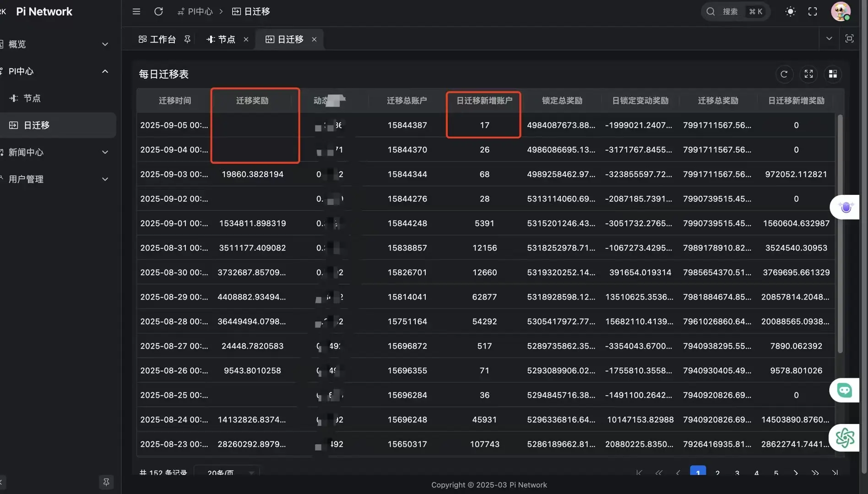The height and width of the screenshot is (494, 868).
Task: Go to pagination page 4
Action: point(756,473)
